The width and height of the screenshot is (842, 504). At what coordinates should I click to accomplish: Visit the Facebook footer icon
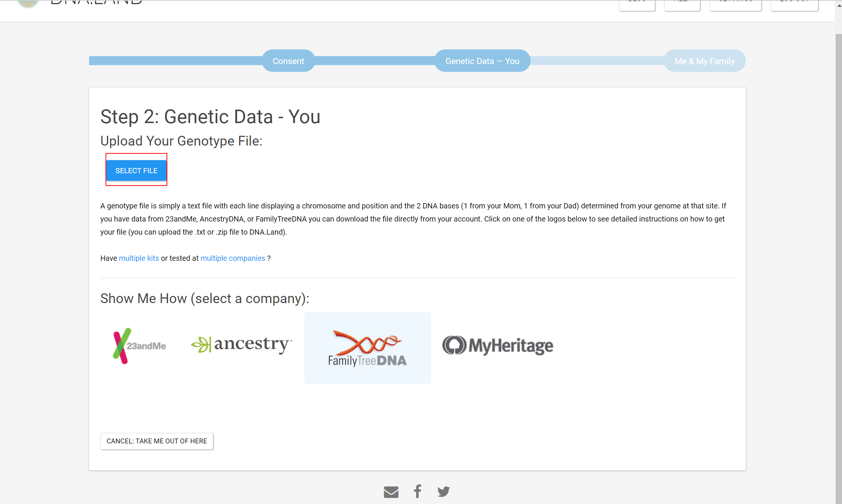click(x=418, y=491)
